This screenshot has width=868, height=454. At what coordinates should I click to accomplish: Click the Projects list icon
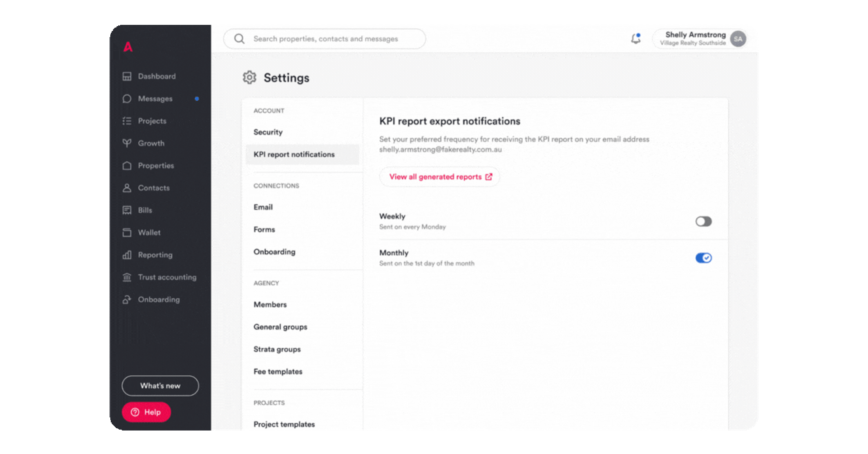pyautogui.click(x=127, y=121)
